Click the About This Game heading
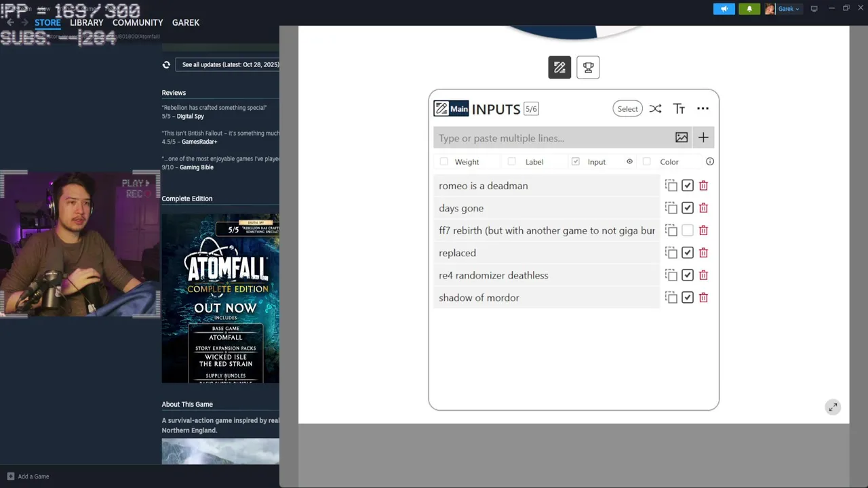The width and height of the screenshot is (868, 488). point(187,404)
